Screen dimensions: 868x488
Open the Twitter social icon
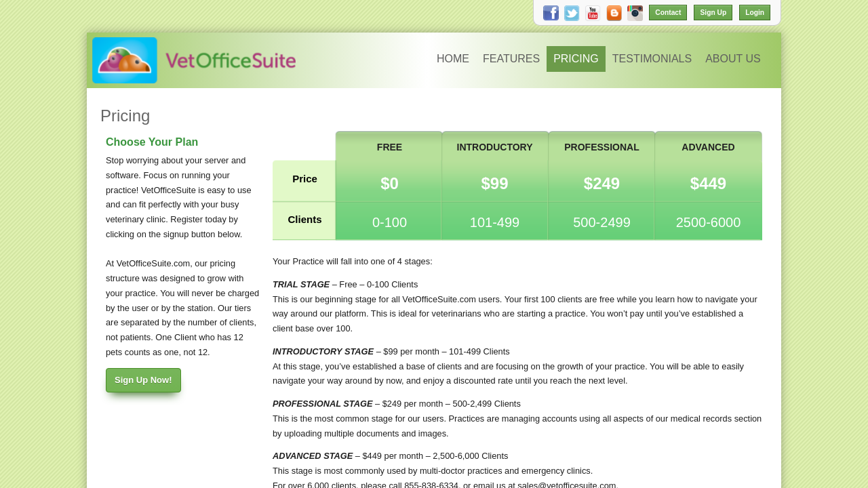click(572, 13)
